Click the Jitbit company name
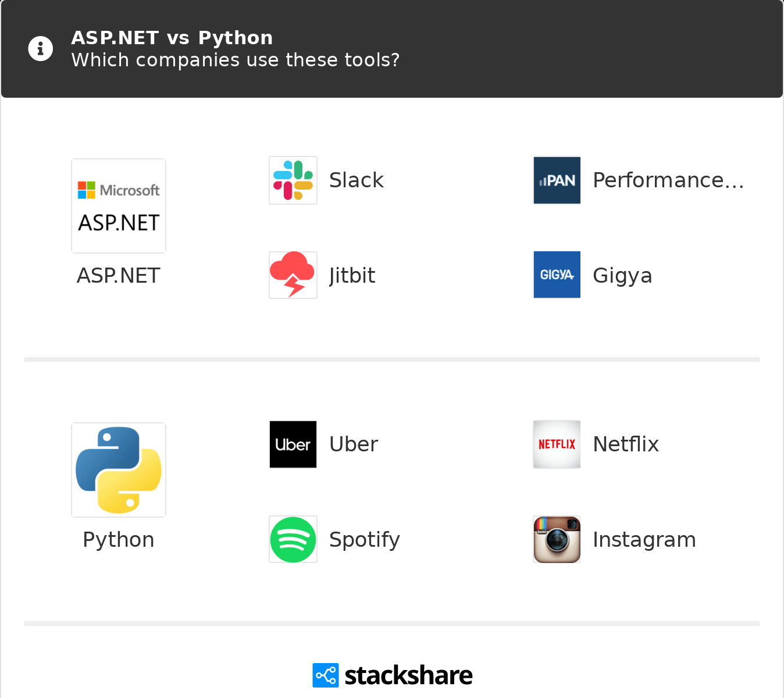The width and height of the screenshot is (784, 698). (352, 275)
